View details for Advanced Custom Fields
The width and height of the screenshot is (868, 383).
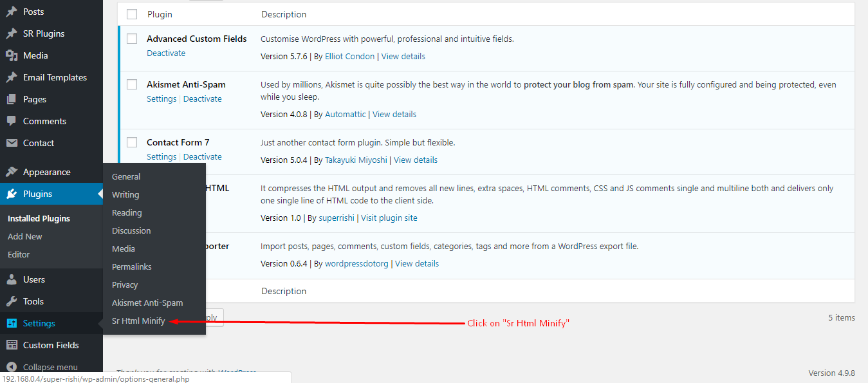pyautogui.click(x=403, y=57)
